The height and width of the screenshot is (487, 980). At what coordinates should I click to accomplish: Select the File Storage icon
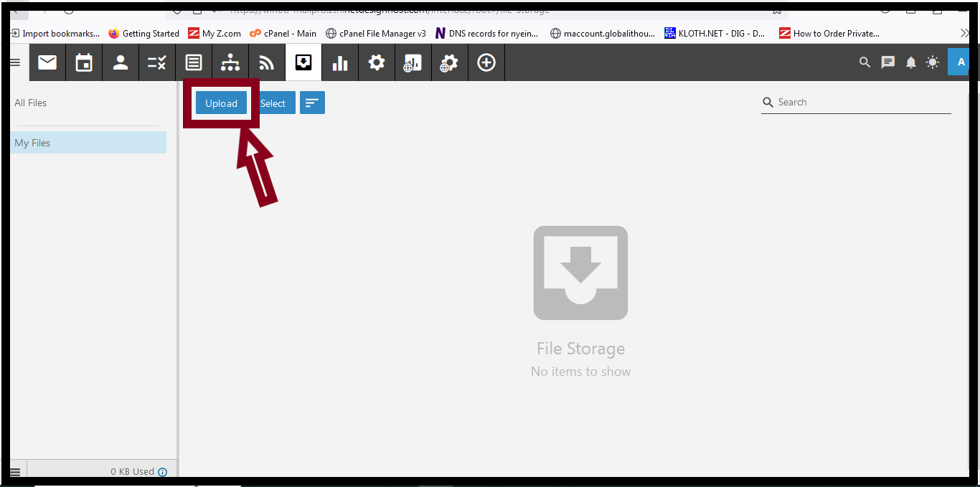click(x=303, y=62)
